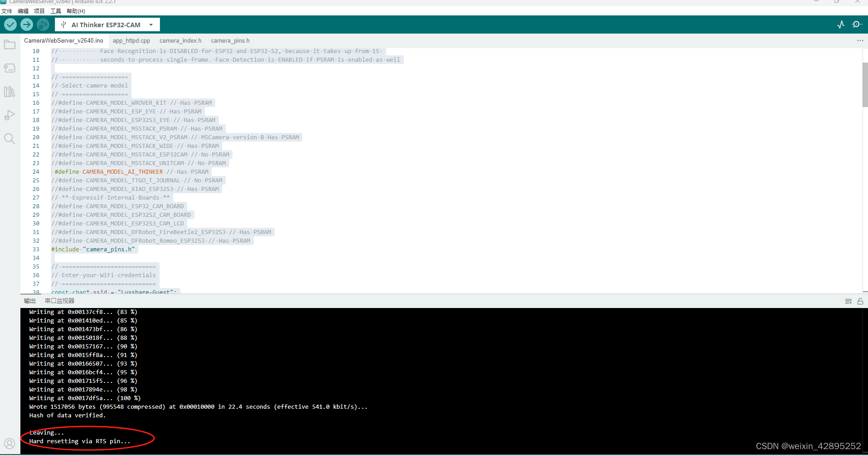Open the 工具 menu

(x=55, y=11)
